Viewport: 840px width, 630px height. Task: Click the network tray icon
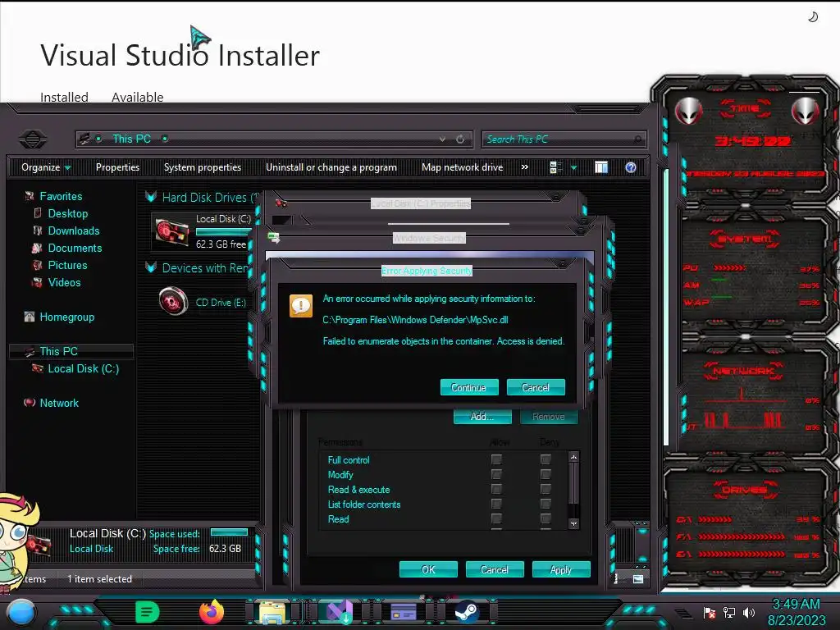729,613
